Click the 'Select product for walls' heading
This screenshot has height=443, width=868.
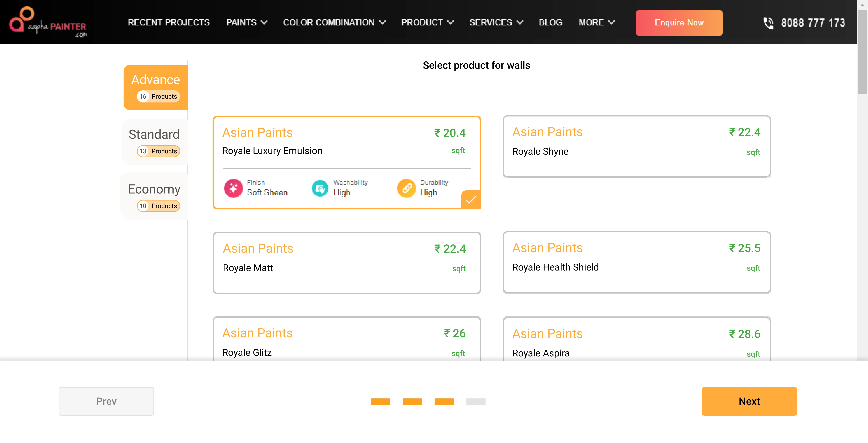coord(476,65)
